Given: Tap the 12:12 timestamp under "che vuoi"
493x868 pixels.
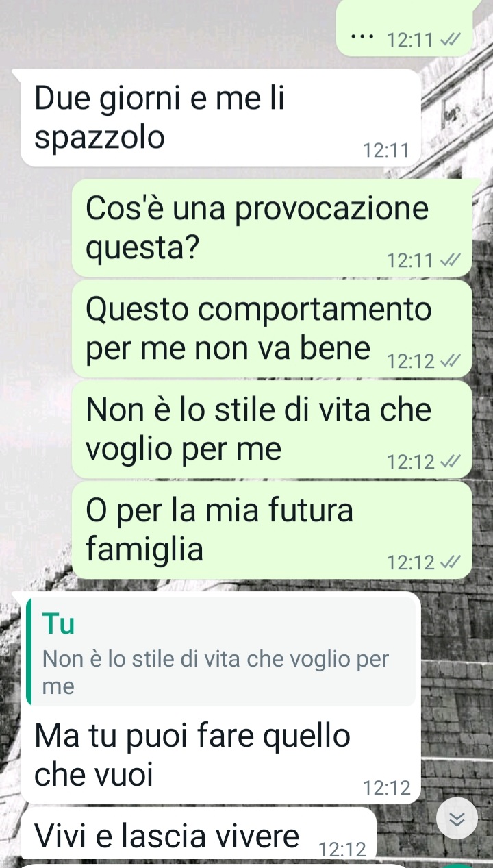Looking at the screenshot, I should pos(386,788).
